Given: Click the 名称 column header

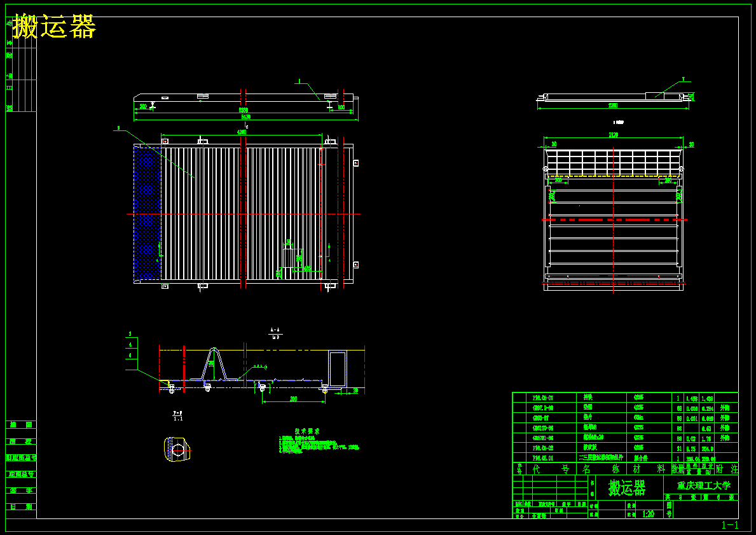Looking at the screenshot, I should point(601,469).
